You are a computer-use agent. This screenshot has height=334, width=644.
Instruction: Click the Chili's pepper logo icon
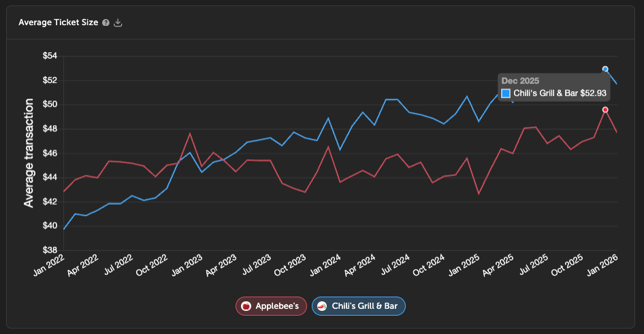(323, 306)
